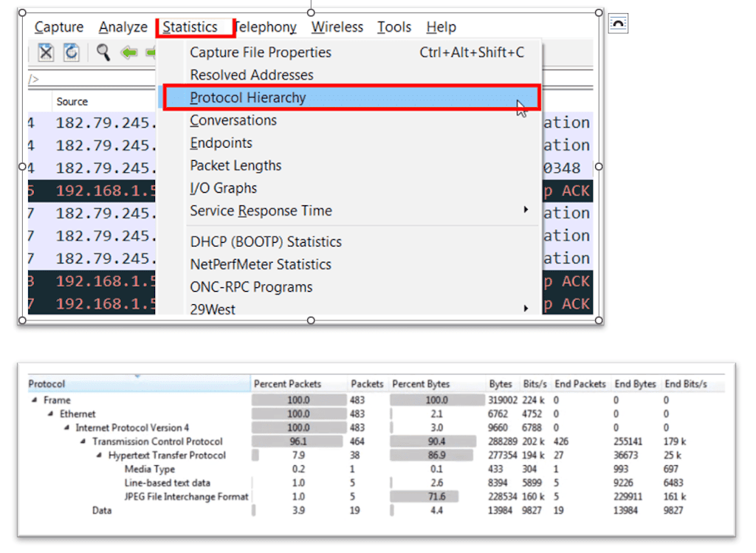This screenshot has height=553, width=756.
Task: Open the Analyze menu
Action: click(123, 27)
